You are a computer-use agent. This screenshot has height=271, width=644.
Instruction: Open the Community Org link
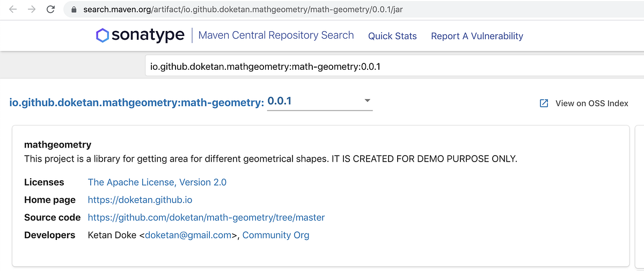pos(276,236)
